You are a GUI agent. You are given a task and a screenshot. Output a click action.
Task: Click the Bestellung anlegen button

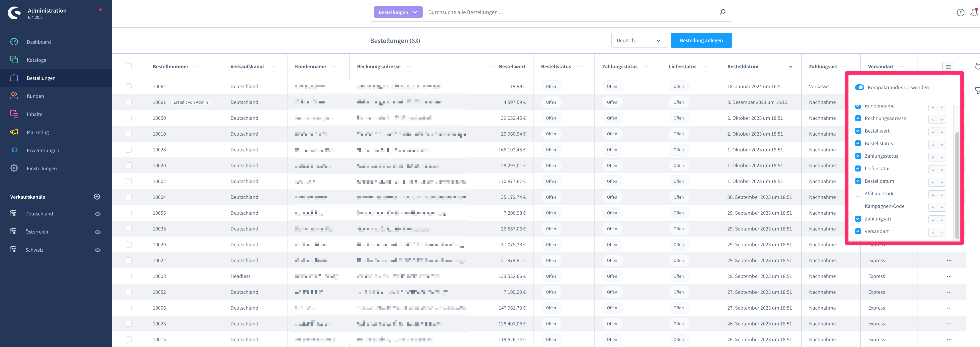[701, 40]
